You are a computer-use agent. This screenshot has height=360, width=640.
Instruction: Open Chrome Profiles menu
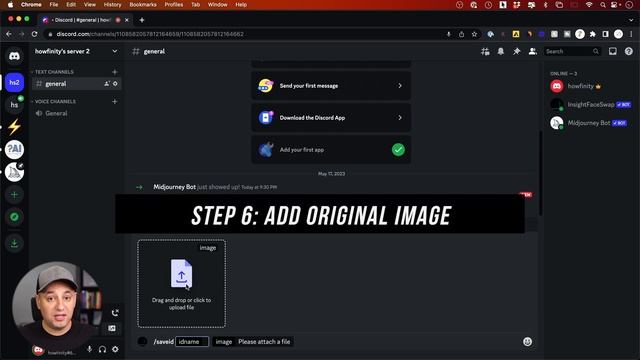[x=173, y=4]
